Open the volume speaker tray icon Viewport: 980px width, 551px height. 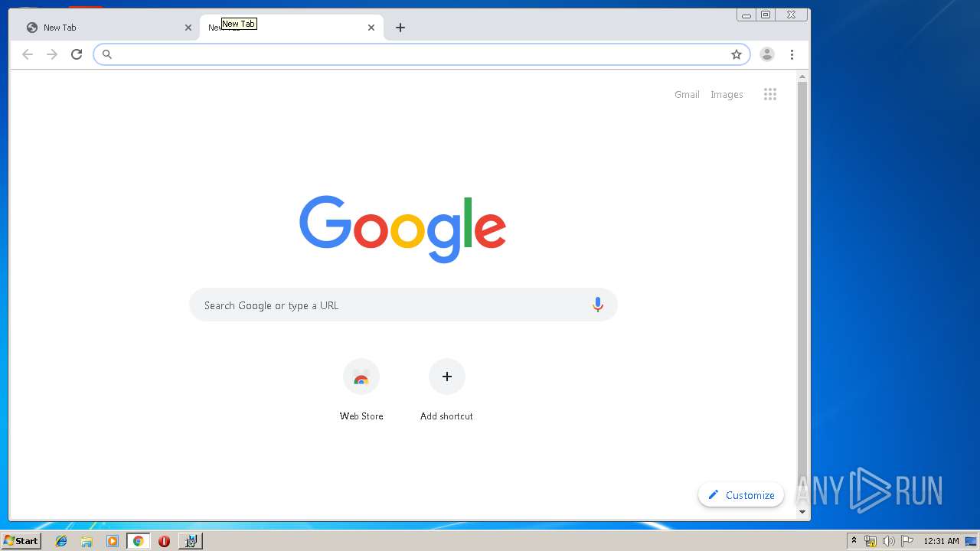tap(888, 541)
